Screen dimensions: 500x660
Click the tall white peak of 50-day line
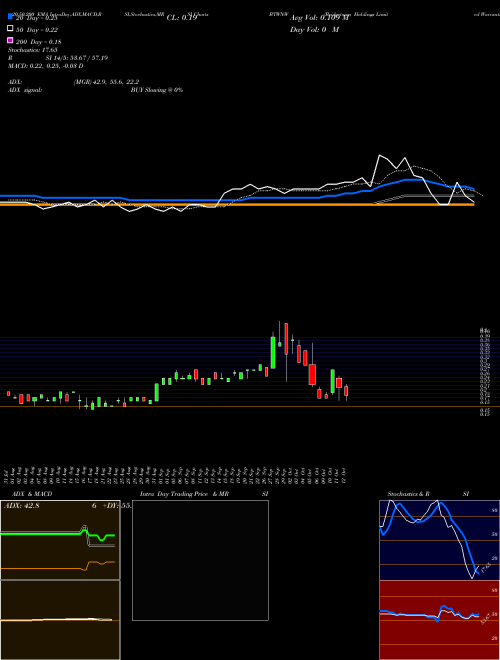coord(381,157)
